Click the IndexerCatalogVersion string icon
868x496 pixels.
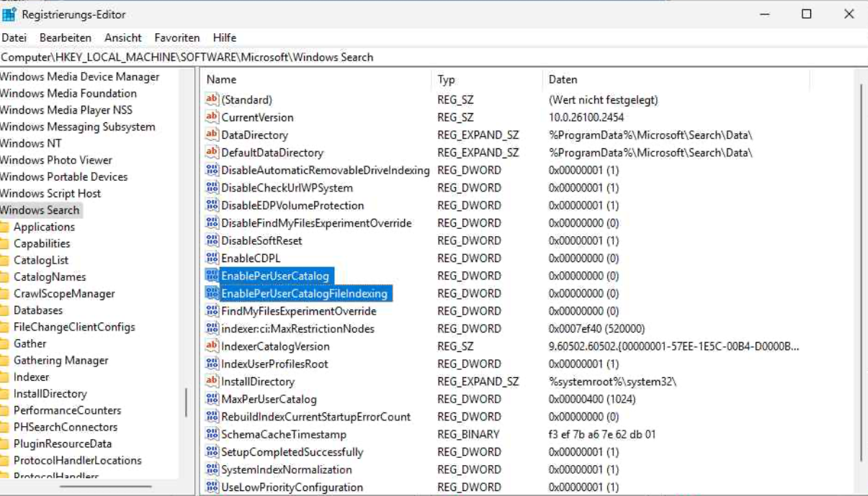click(212, 346)
